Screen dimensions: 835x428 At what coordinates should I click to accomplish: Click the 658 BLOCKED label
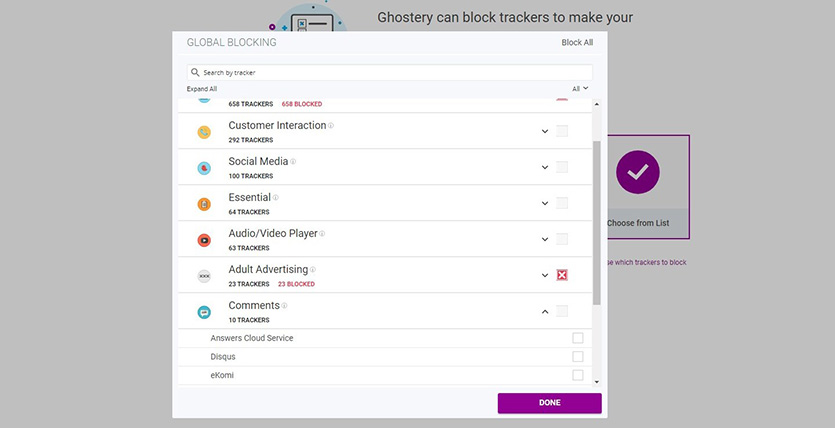tap(302, 104)
